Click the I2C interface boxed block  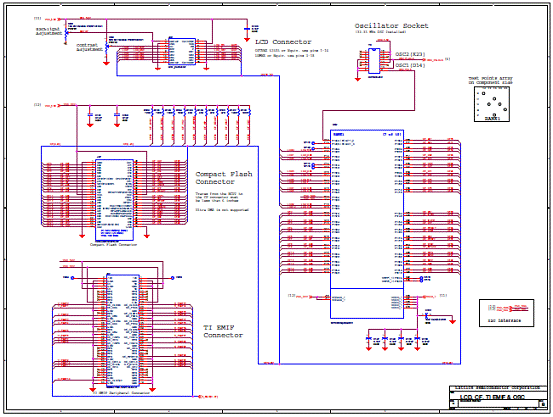(x=506, y=313)
